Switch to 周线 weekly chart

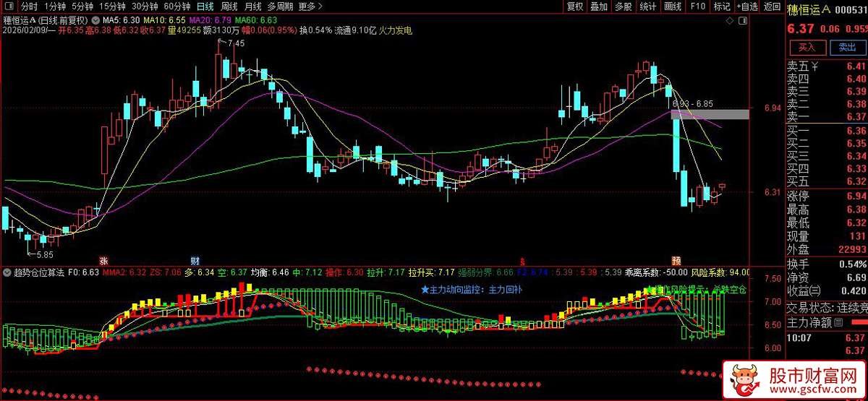click(x=229, y=7)
